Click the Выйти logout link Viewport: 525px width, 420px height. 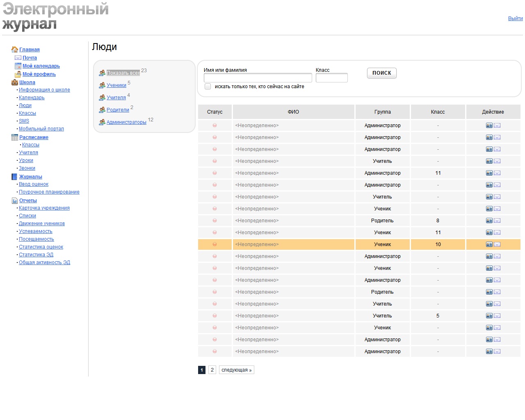coord(515,18)
